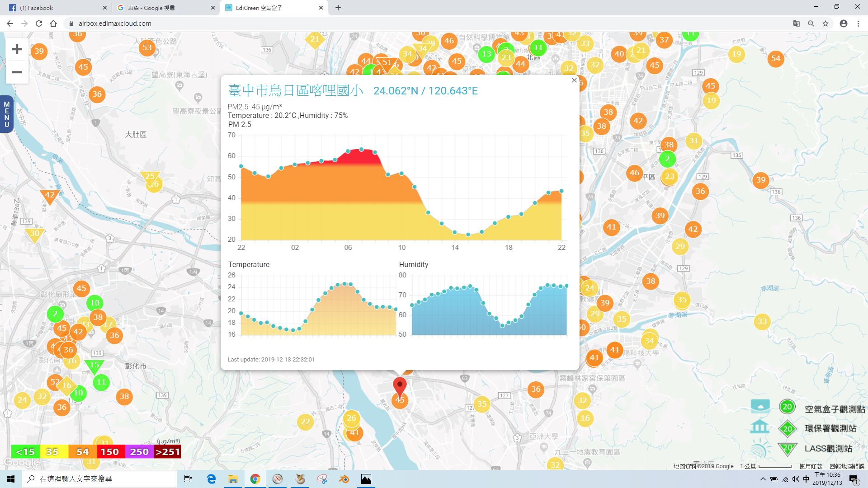The height and width of the screenshot is (488, 868).
Task: Click the 使用條款 terms link
Action: [811, 466]
